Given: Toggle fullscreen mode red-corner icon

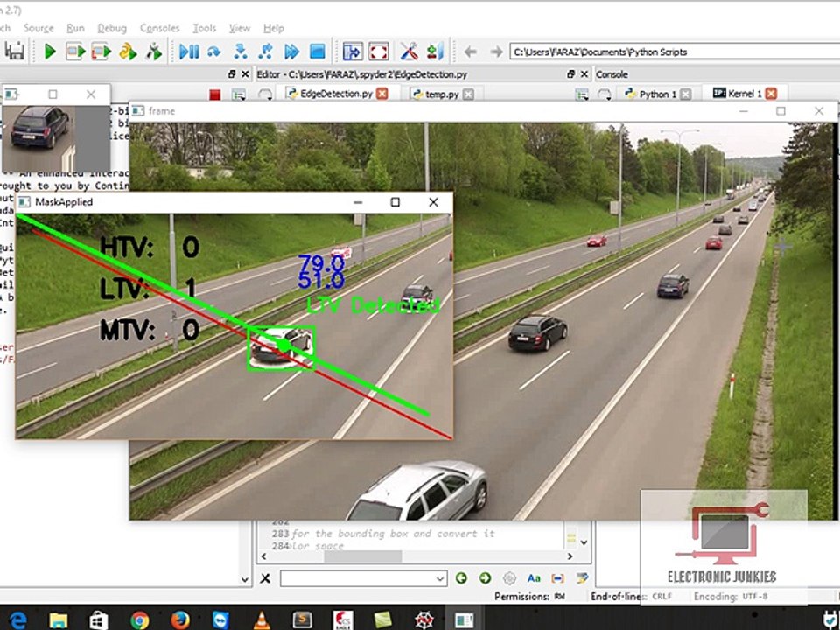Looking at the screenshot, I should (x=378, y=52).
